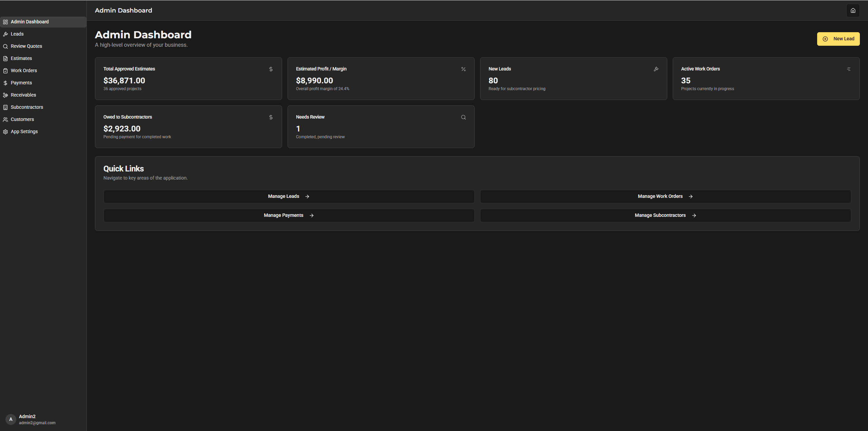The image size is (868, 431).
Task: Click the Receivables icon in sidebar
Action: [x=5, y=95]
